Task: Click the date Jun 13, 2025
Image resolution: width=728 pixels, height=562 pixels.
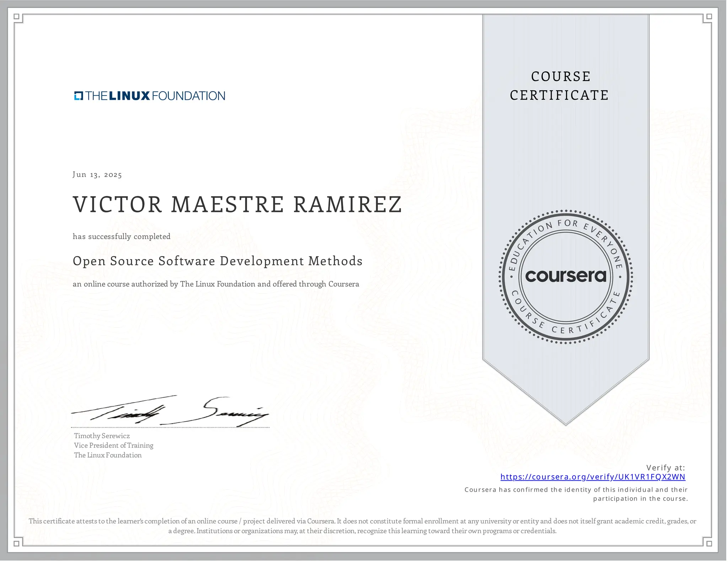Action: pos(97,174)
